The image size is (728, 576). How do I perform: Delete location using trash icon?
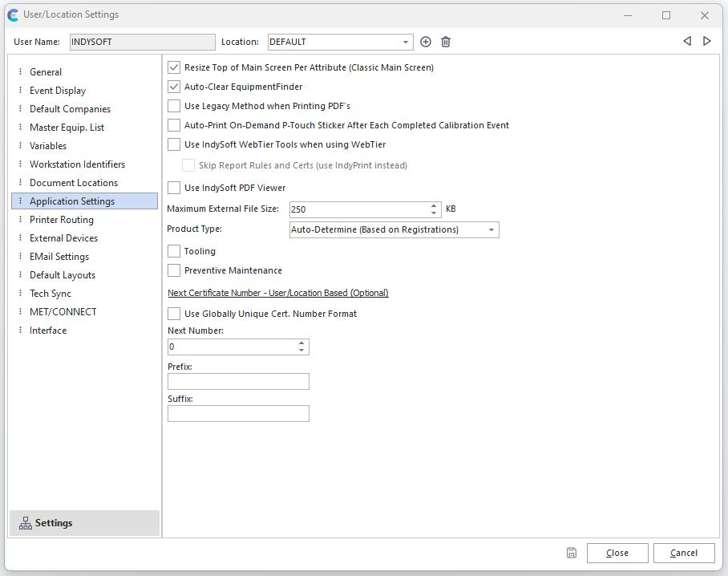446,42
